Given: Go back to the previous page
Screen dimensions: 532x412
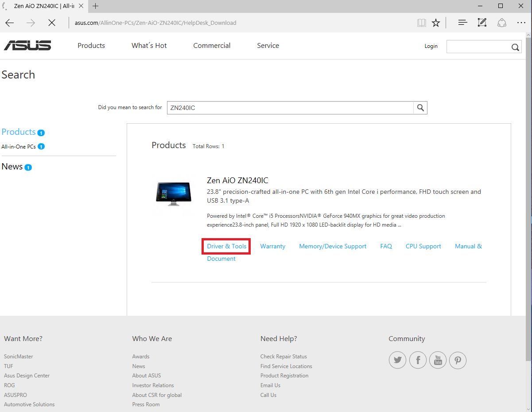Looking at the screenshot, I should click(x=10, y=23).
